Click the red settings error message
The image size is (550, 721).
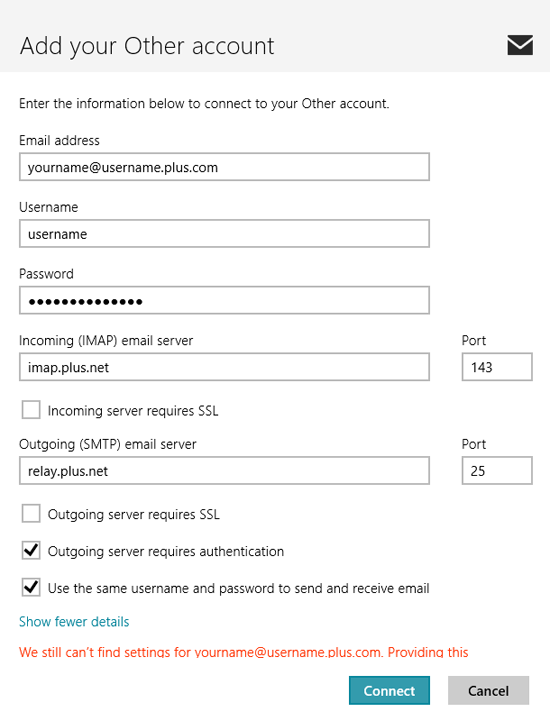pos(244,652)
